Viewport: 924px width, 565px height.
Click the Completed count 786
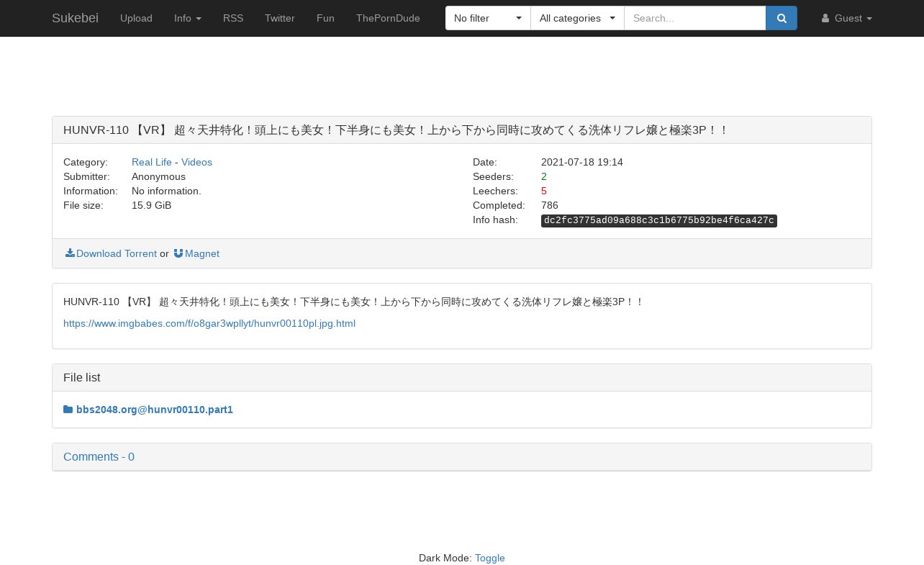[x=550, y=205]
